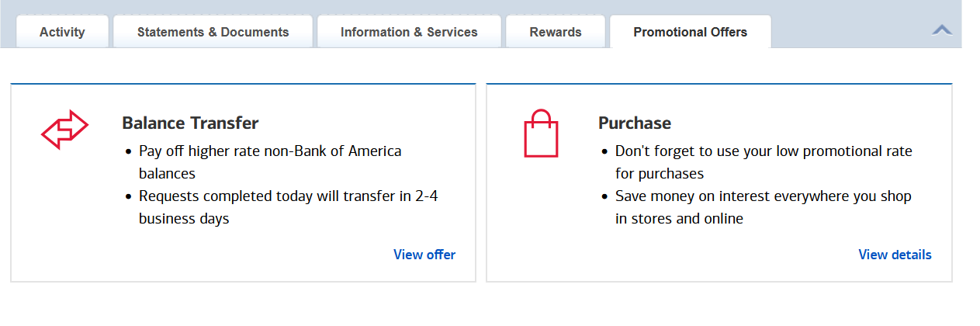
Task: Click the bullet dot before 'Requests completed today'
Action: click(128, 197)
